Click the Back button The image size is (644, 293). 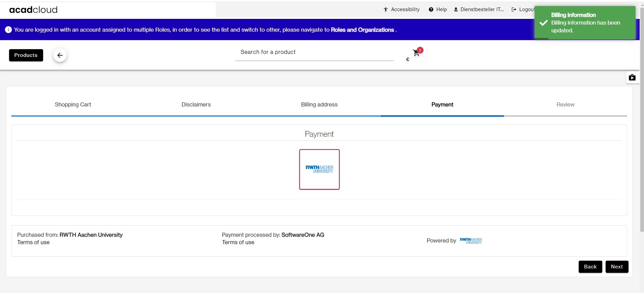(590, 267)
